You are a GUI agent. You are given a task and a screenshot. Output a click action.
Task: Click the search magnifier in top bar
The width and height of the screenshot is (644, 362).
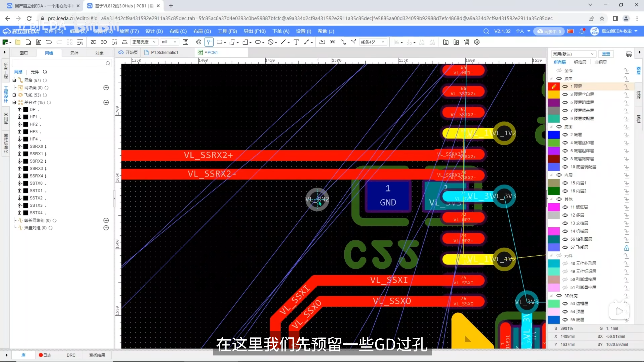click(486, 31)
